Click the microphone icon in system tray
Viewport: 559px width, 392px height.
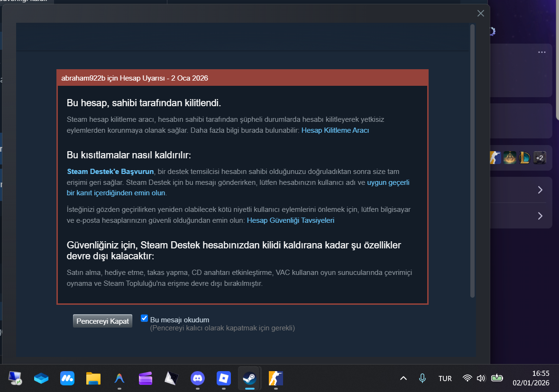click(x=422, y=378)
